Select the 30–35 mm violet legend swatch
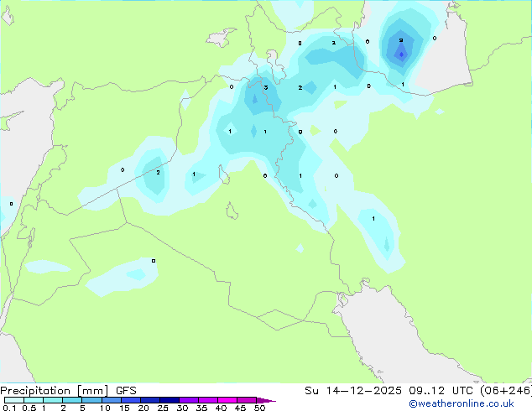The width and height of the screenshot is (532, 411). (x=189, y=400)
